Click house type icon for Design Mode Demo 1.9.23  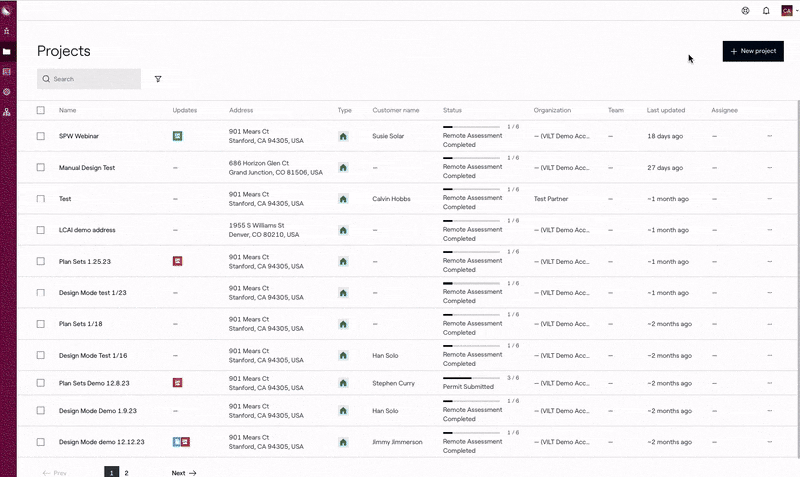pyautogui.click(x=343, y=411)
